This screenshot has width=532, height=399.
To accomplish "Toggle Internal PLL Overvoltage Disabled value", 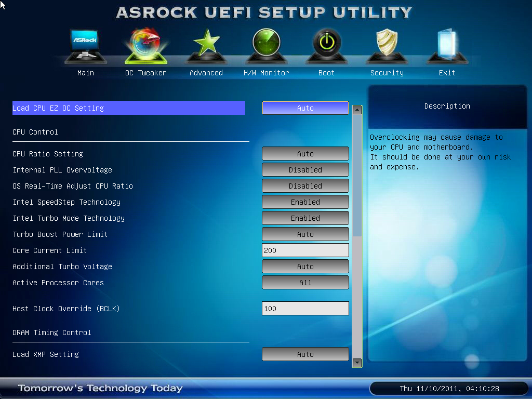I will [305, 170].
